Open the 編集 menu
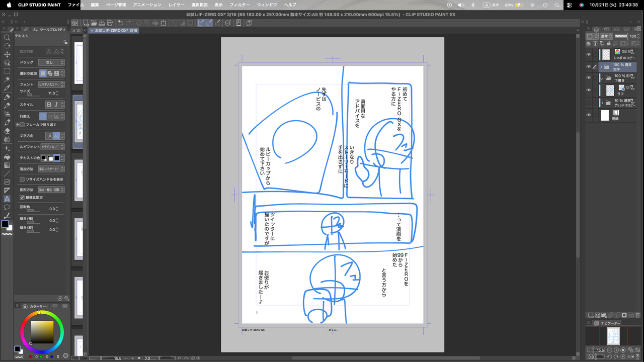Screen dimensions: 644x362 [x=95, y=5]
